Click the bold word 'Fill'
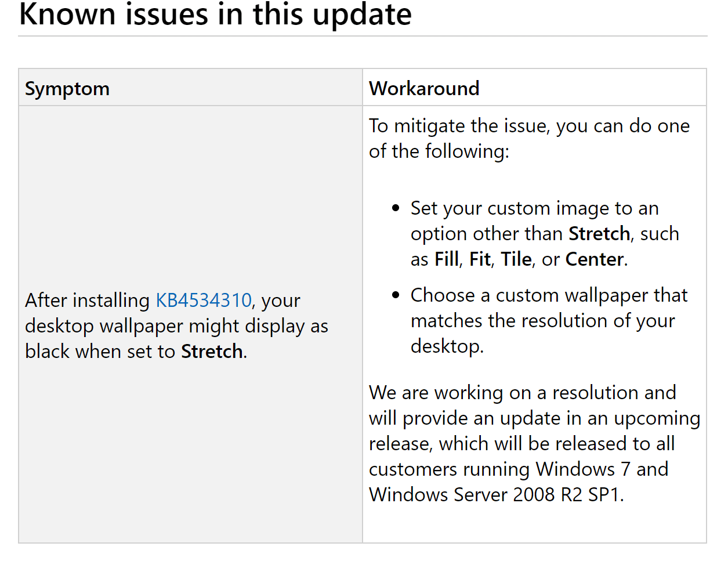Viewport: 728px width, 561px height. click(446, 259)
